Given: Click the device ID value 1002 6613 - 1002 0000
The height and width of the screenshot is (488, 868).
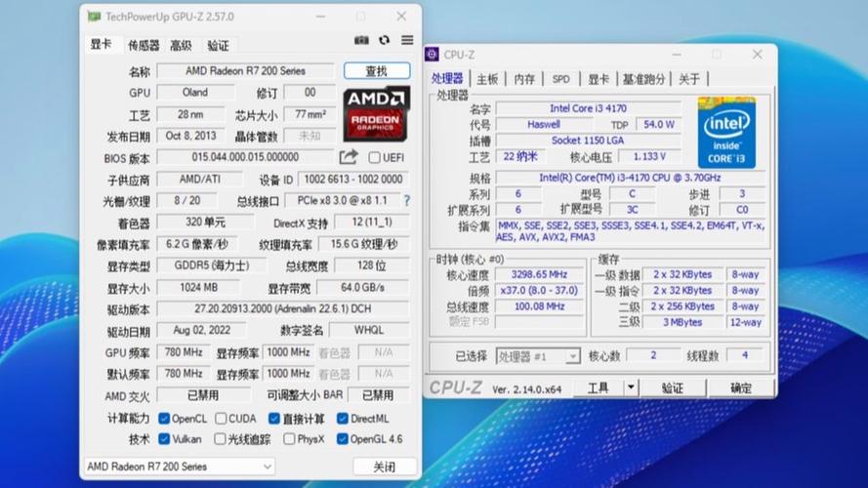Looking at the screenshot, I should [x=353, y=180].
